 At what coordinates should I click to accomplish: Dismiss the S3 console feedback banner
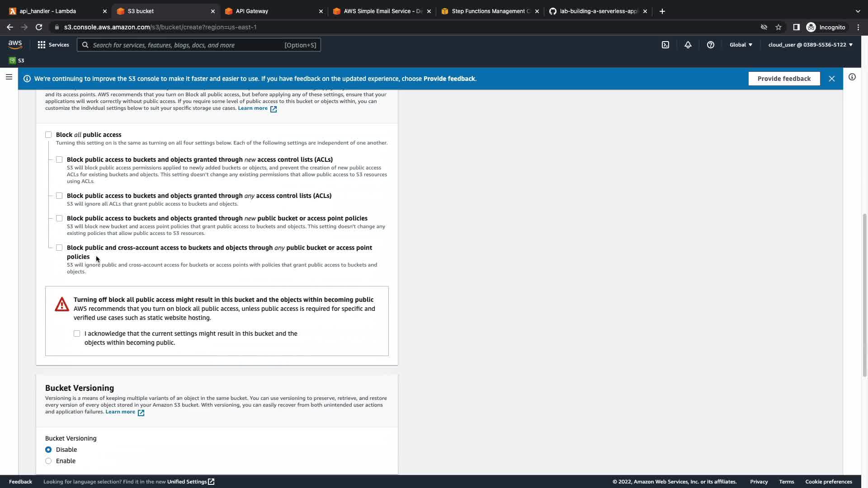(831, 79)
